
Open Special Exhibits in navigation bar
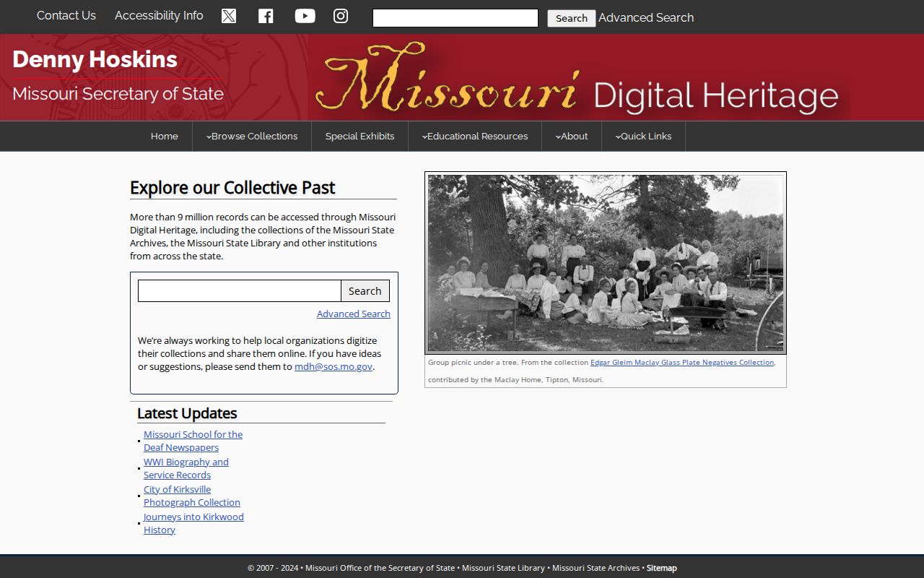(x=359, y=137)
